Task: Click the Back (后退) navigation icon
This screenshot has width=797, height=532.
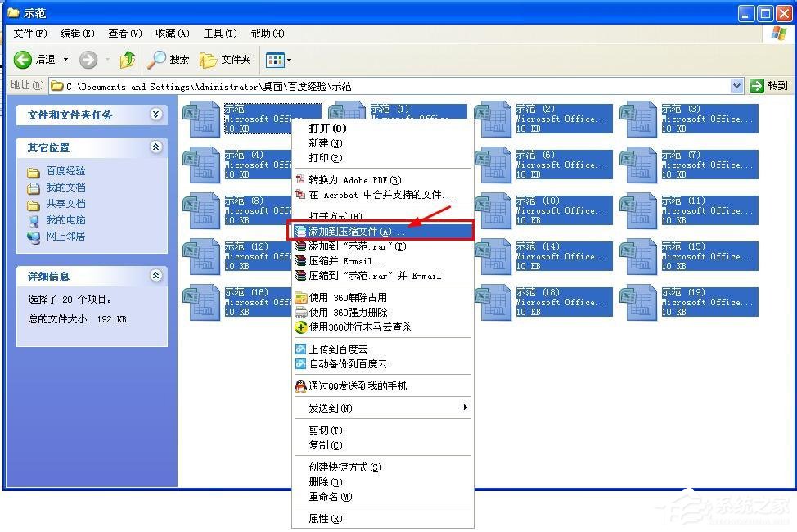Action: pos(22,59)
